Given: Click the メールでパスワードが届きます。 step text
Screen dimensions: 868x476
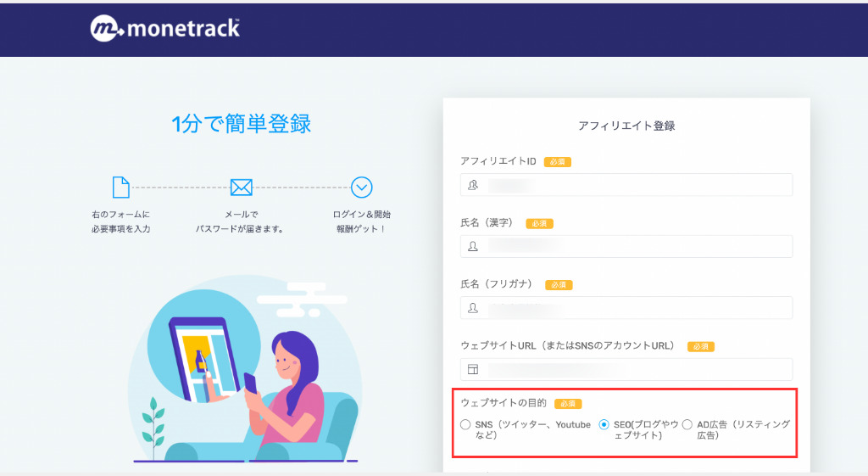Looking at the screenshot, I should coord(240,221).
